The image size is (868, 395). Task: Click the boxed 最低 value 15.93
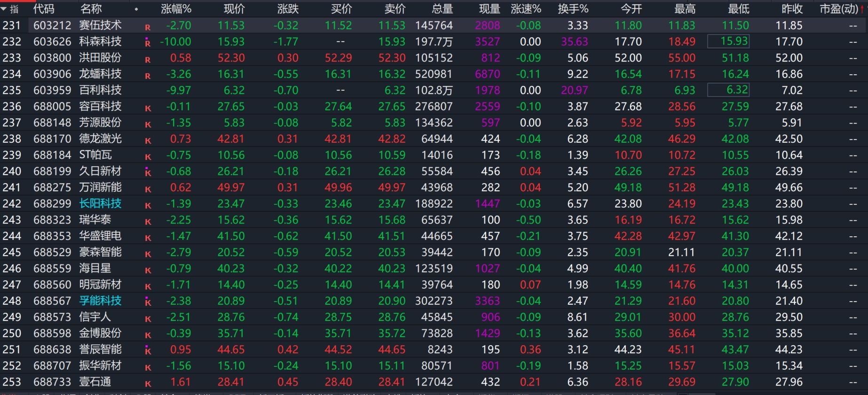(x=728, y=41)
